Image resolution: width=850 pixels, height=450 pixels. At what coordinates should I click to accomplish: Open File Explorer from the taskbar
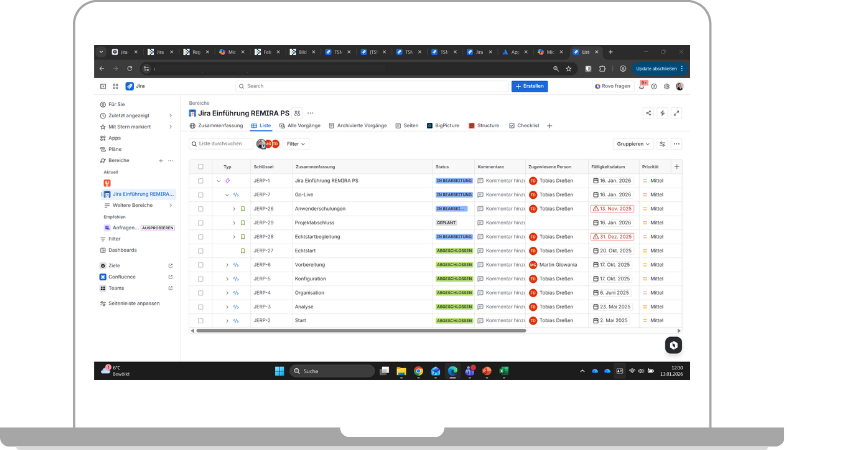click(x=402, y=371)
